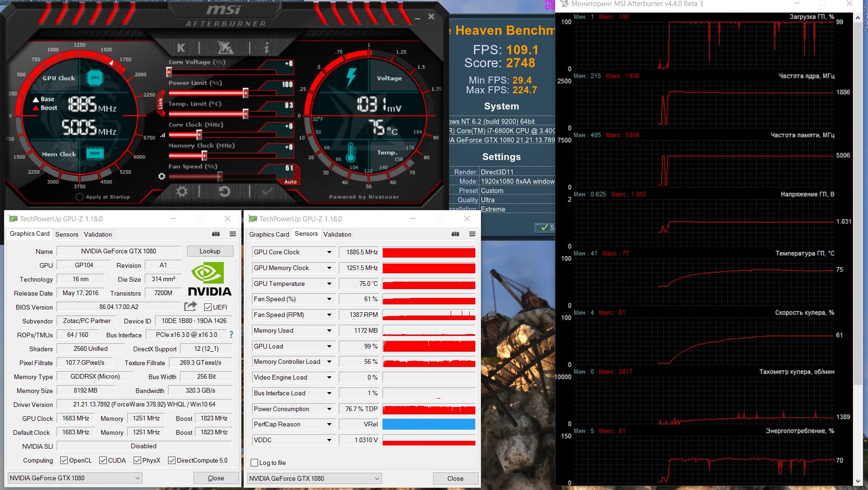The height and width of the screenshot is (490, 868).
Task: Open hamburger menu in GPU-Z Graphics Card window
Action: pos(233,234)
